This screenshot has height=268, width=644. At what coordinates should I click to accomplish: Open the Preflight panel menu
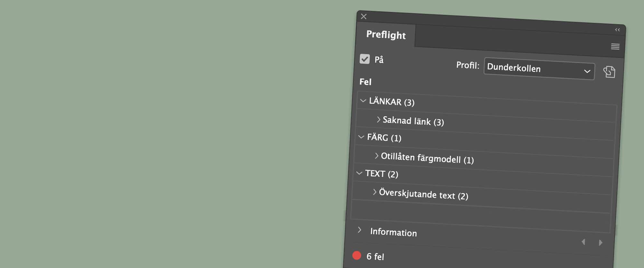coord(615,47)
